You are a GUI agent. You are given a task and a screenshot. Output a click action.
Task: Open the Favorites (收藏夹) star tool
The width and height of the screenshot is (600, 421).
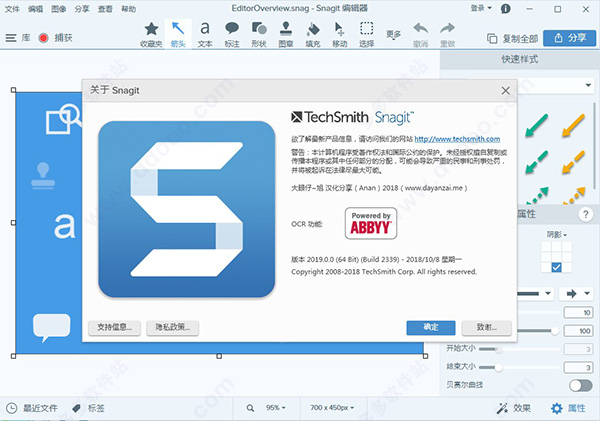pos(151,34)
